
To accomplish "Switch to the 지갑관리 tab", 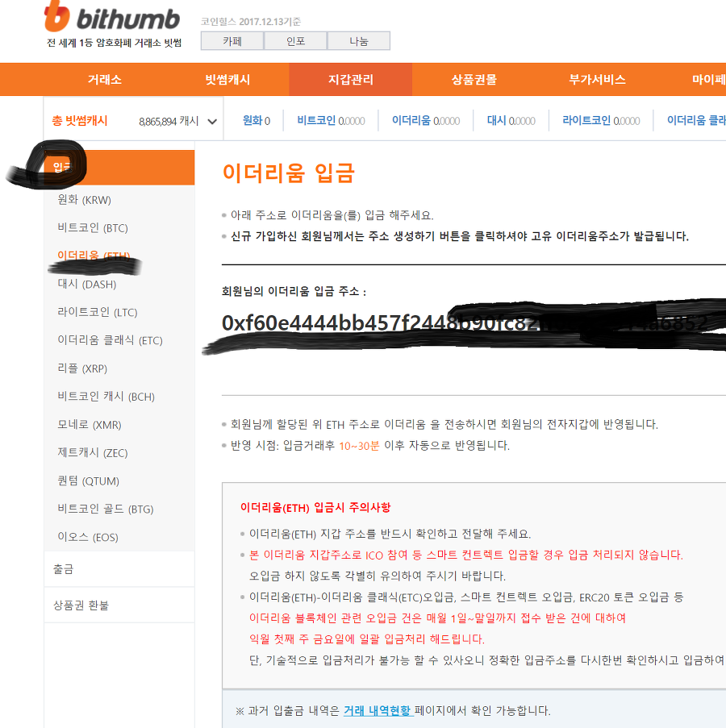I will tap(350, 79).
